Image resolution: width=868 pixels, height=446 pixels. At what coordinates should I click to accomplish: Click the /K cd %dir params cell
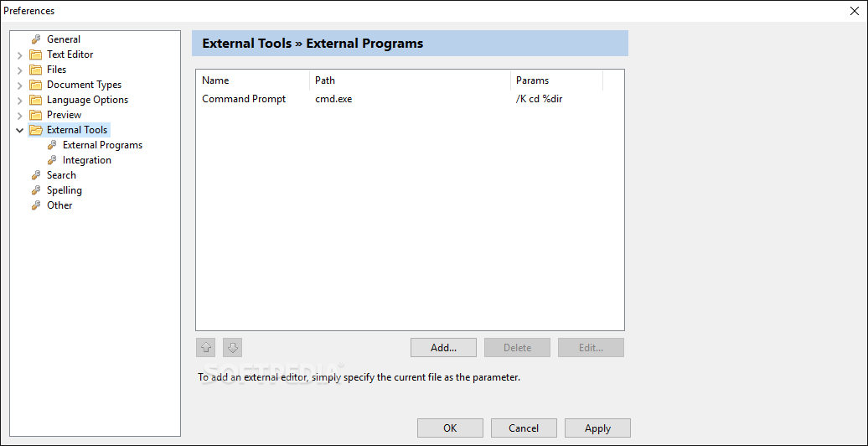coord(540,99)
